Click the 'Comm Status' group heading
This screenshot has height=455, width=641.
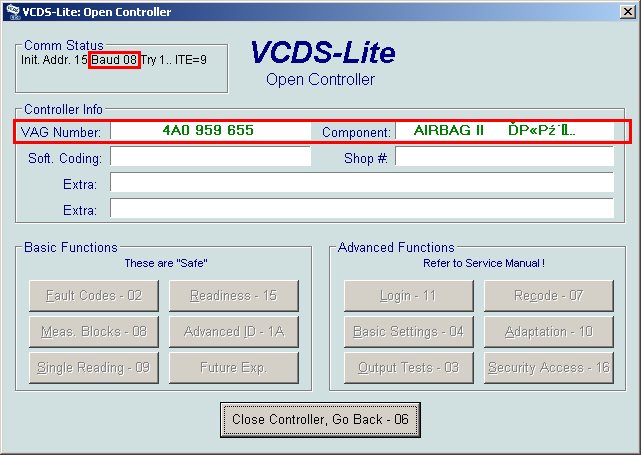click(x=64, y=45)
